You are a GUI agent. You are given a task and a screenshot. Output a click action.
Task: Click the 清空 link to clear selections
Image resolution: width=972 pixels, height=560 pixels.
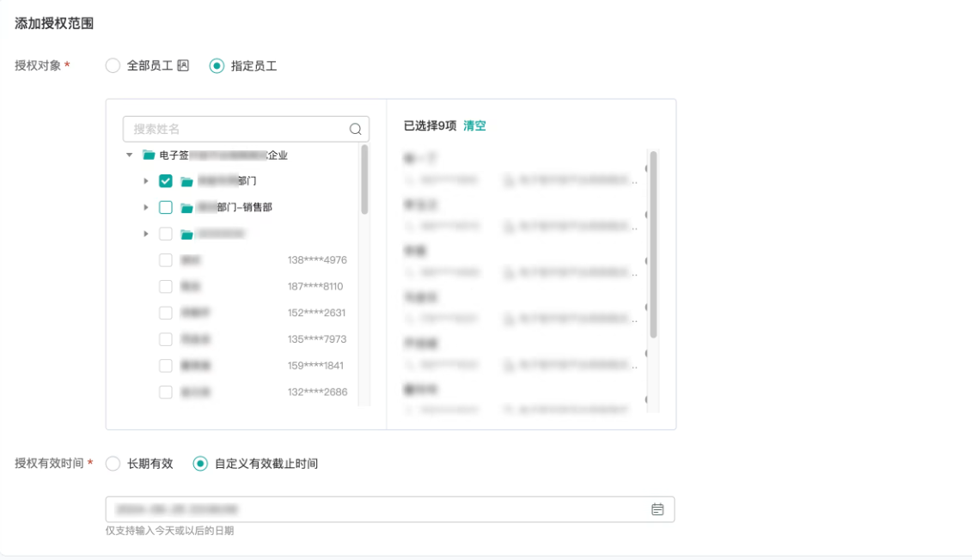475,125
